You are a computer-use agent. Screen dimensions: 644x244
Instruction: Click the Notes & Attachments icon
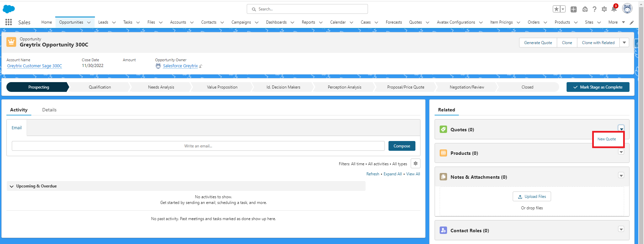click(443, 177)
